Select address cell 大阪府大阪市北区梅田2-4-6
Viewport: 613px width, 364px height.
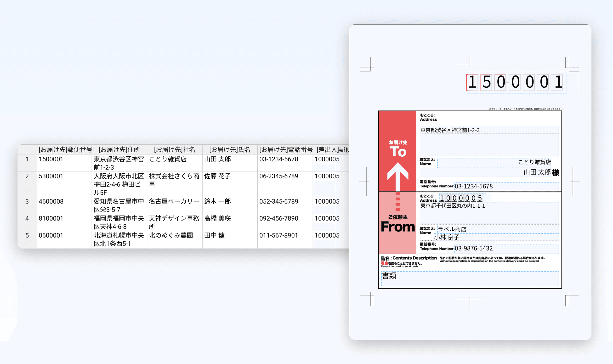click(x=119, y=184)
